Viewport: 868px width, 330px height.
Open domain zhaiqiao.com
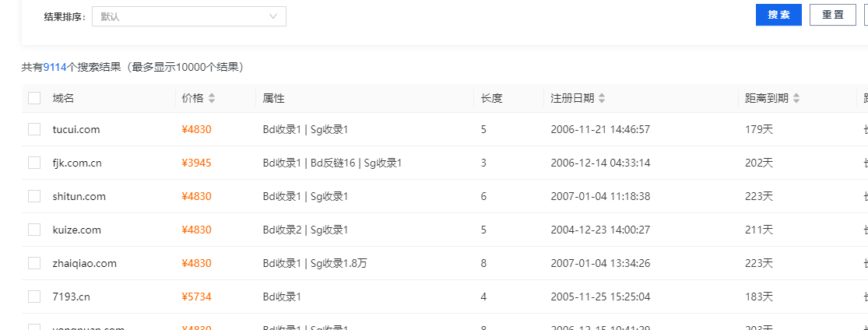click(x=85, y=263)
